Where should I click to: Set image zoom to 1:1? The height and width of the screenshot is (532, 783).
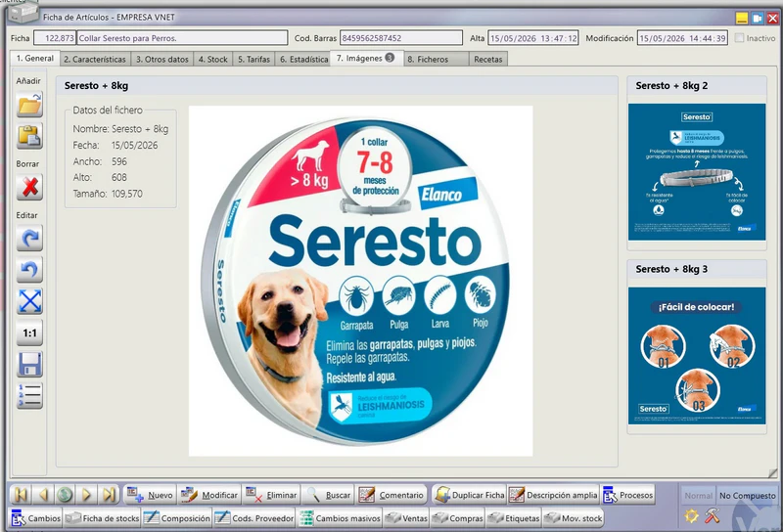pos(29,332)
